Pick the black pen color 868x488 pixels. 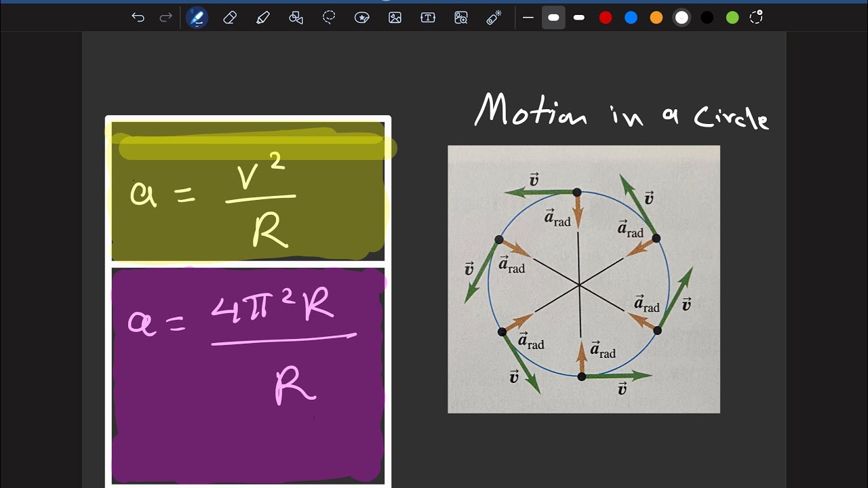point(707,18)
